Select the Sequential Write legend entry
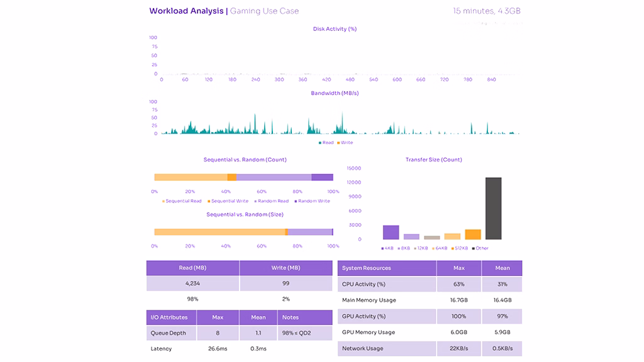The height and width of the screenshot is (362, 644). coord(228,201)
